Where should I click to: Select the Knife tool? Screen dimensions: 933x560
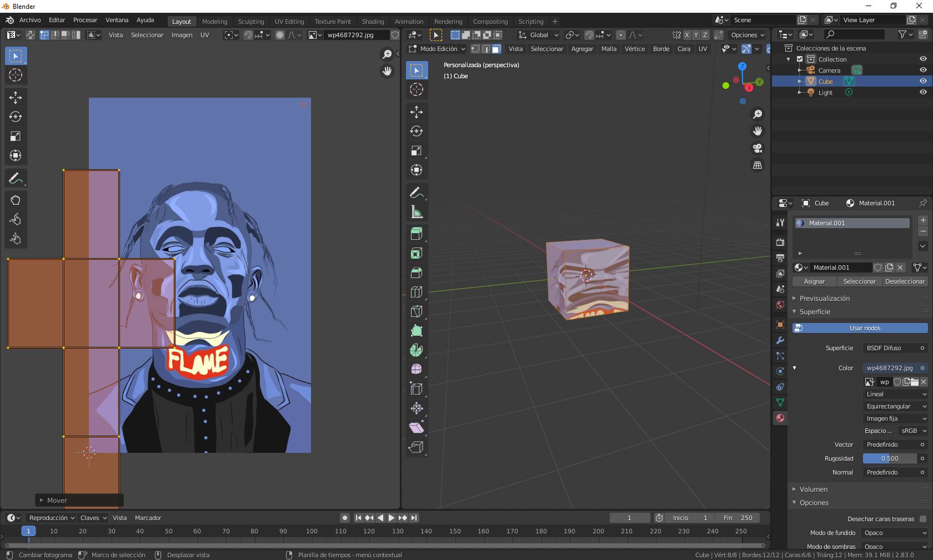(417, 311)
